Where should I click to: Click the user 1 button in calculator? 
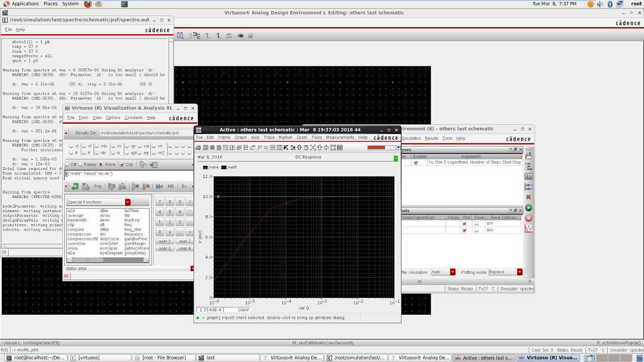165,241
